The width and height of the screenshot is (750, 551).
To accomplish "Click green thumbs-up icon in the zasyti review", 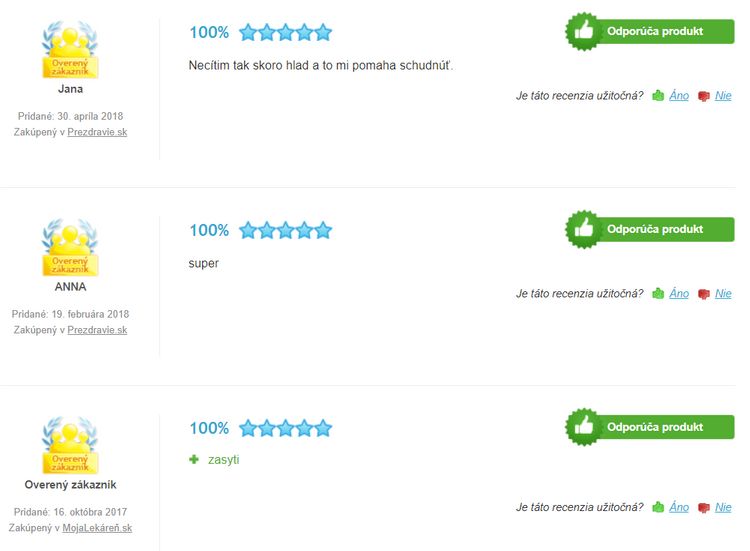I will tap(658, 507).
